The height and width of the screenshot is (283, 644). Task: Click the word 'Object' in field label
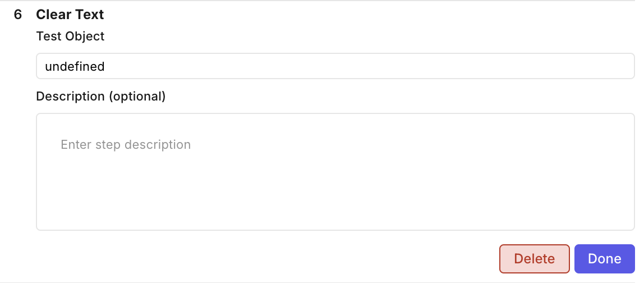coord(85,36)
